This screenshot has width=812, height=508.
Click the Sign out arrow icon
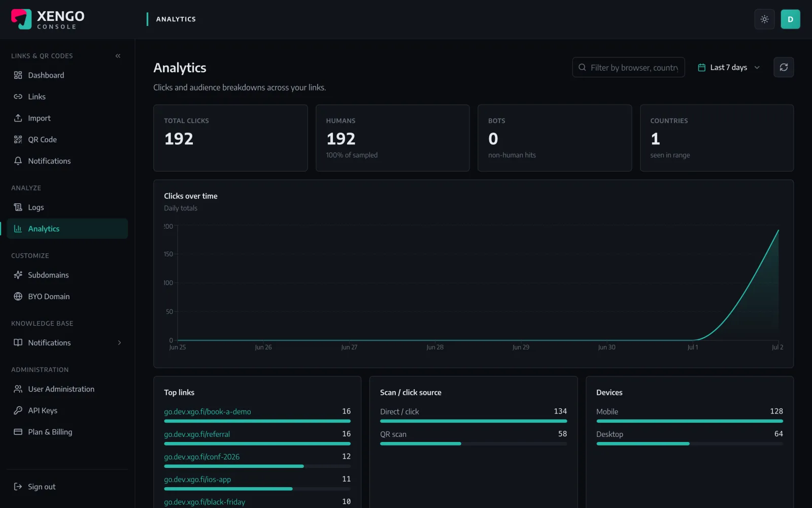18,487
